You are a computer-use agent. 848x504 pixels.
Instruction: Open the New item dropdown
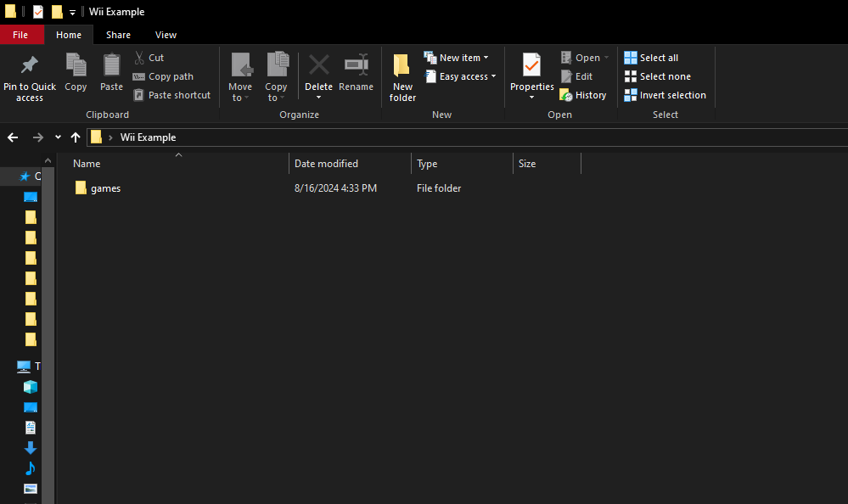457,58
